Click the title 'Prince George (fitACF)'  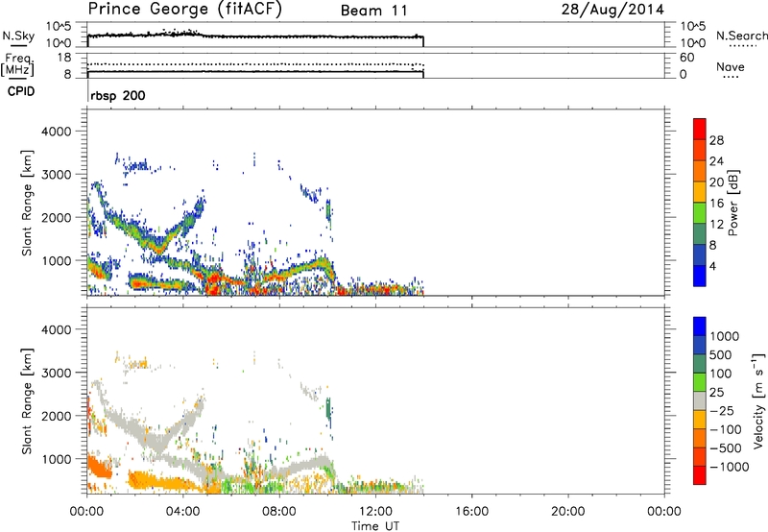click(185, 10)
